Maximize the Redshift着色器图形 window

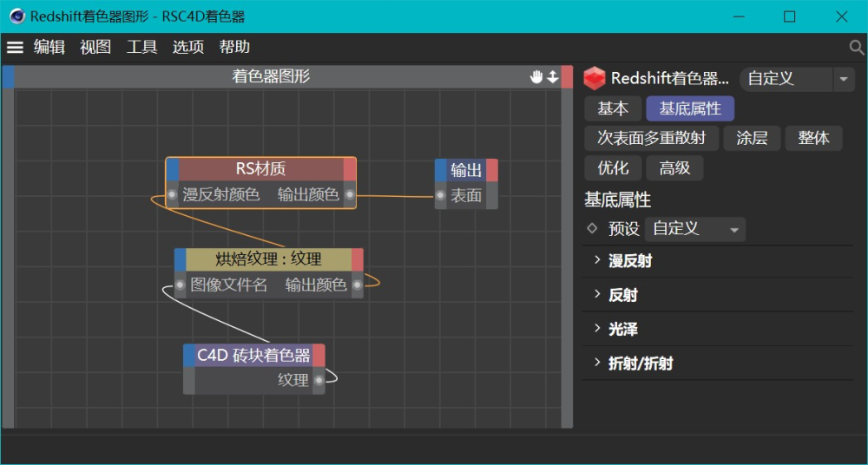789,16
